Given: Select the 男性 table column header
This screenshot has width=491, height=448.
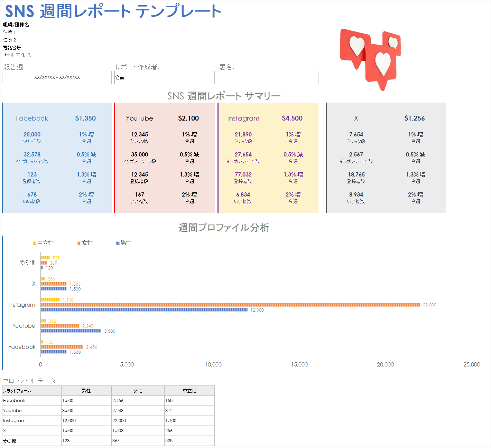Looking at the screenshot, I should click(x=86, y=391).
